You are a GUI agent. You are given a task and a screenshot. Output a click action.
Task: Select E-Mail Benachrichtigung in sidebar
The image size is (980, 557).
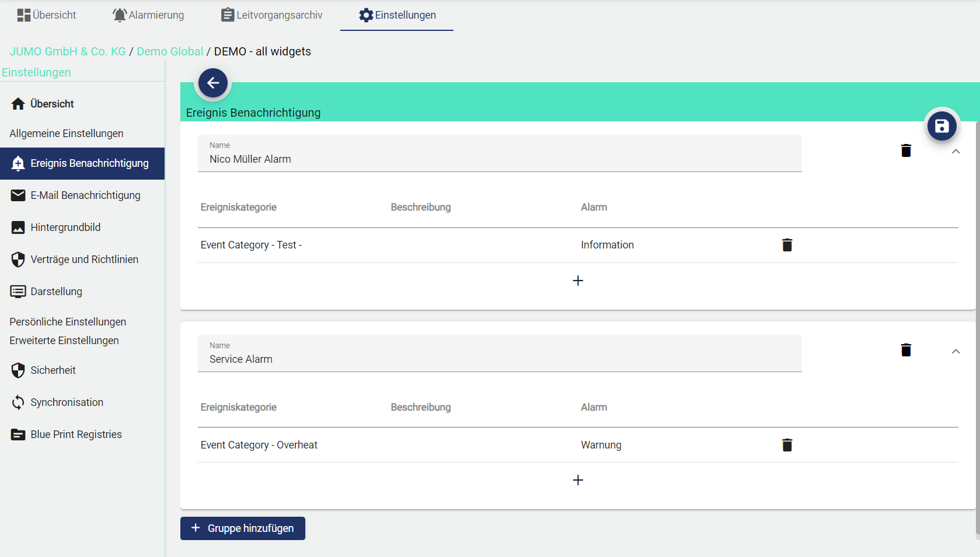click(x=85, y=195)
